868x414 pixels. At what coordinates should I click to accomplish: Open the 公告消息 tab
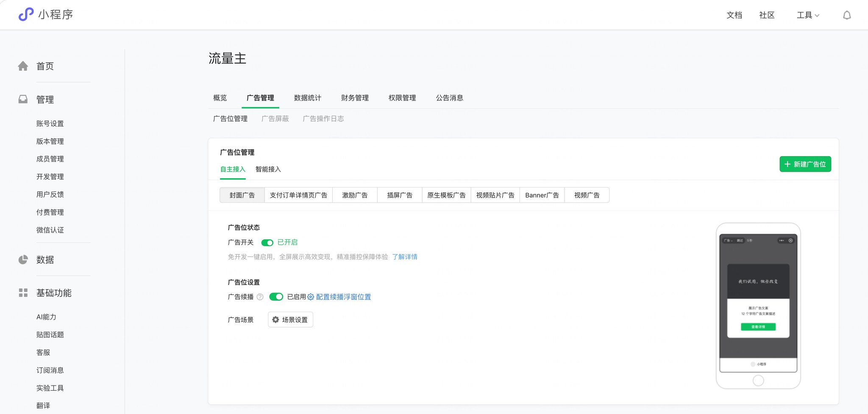[450, 98]
